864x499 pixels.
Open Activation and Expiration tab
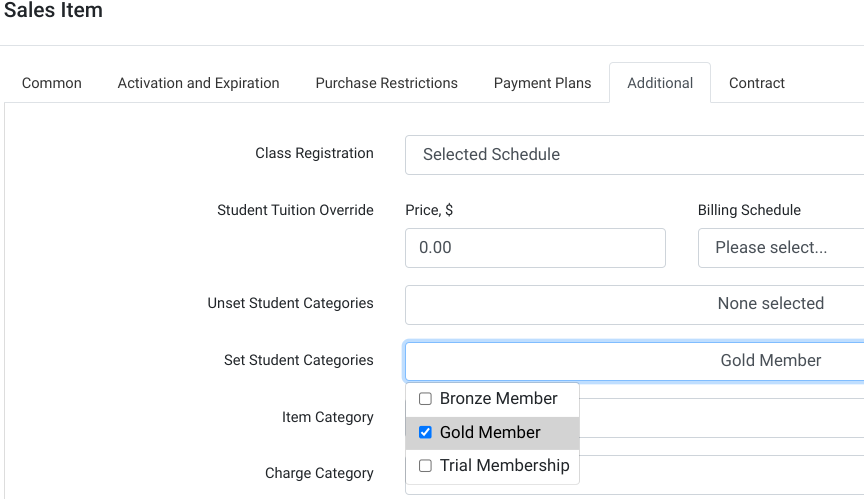point(198,83)
